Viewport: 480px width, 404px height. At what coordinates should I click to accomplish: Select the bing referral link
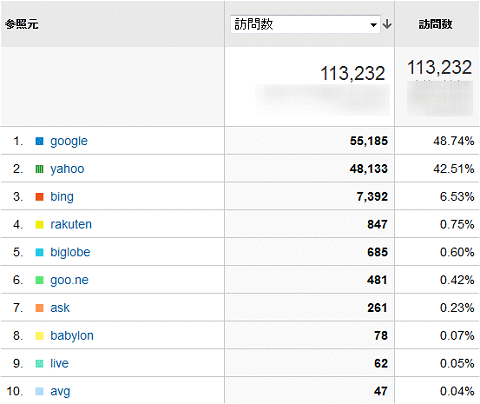[x=62, y=197]
